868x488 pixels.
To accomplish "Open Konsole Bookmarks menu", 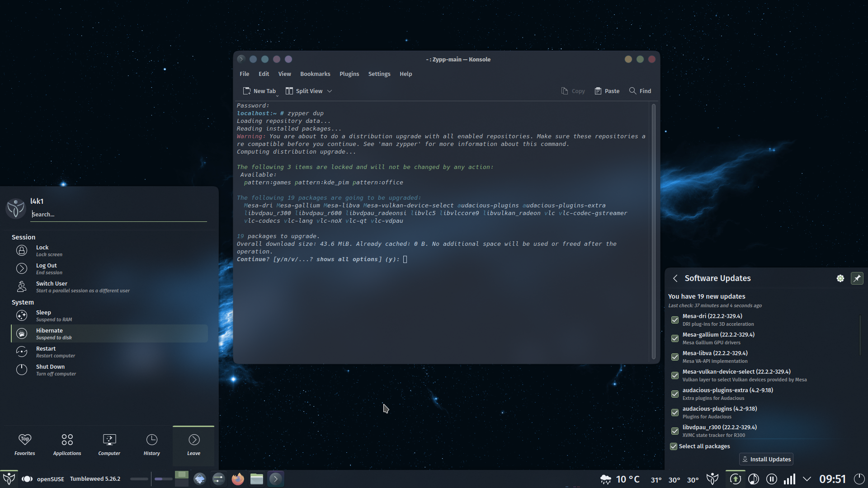I will (x=315, y=74).
